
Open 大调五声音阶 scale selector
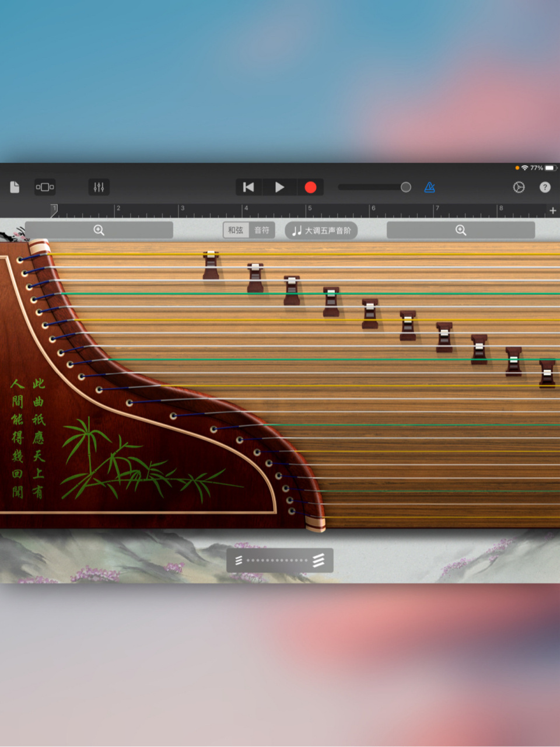(321, 231)
